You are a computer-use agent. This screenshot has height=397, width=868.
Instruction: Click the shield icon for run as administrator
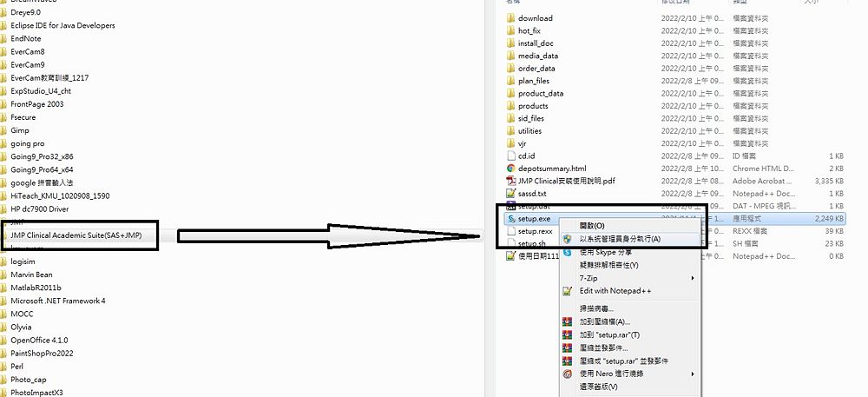pos(568,239)
